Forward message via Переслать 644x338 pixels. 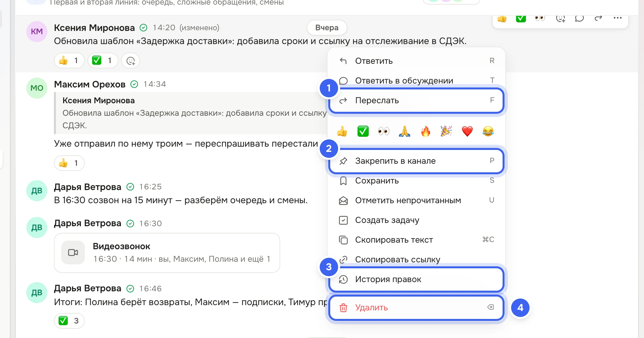pyautogui.click(x=416, y=100)
